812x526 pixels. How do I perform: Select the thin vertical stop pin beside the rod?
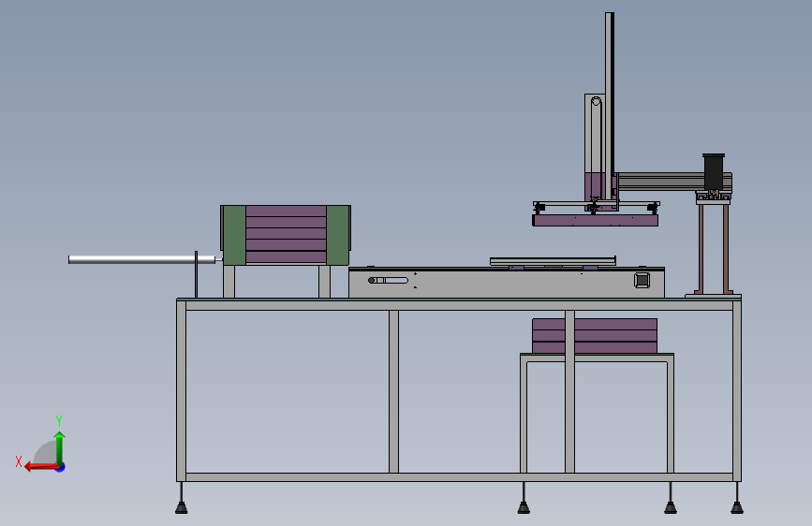pos(197,274)
